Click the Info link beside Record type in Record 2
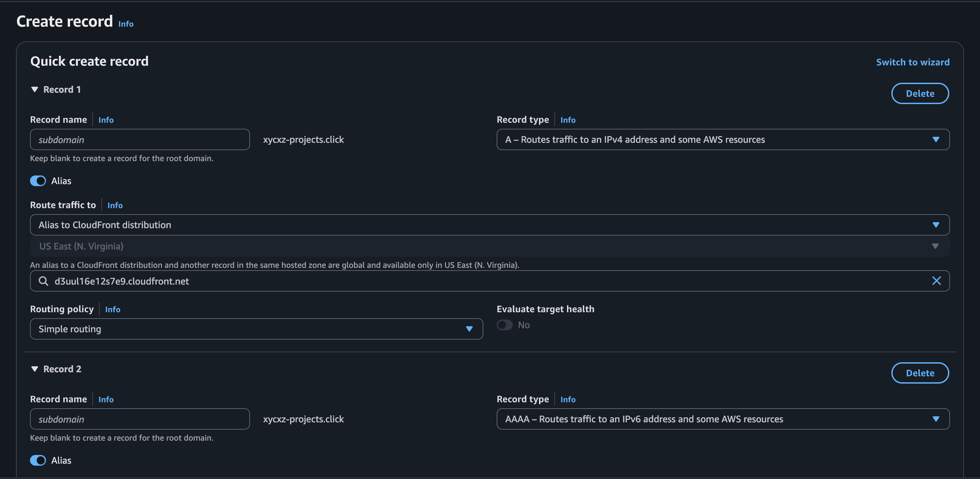This screenshot has width=980, height=479. click(568, 399)
